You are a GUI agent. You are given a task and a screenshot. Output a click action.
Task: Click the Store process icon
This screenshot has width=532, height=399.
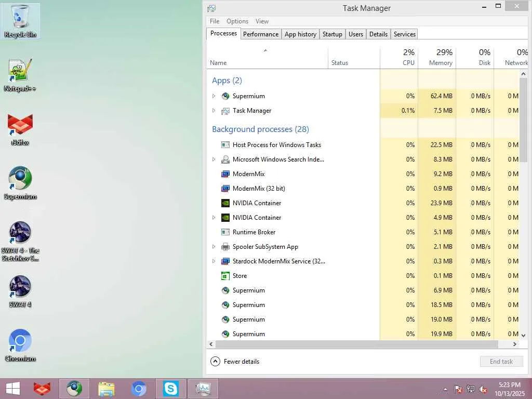click(x=225, y=276)
